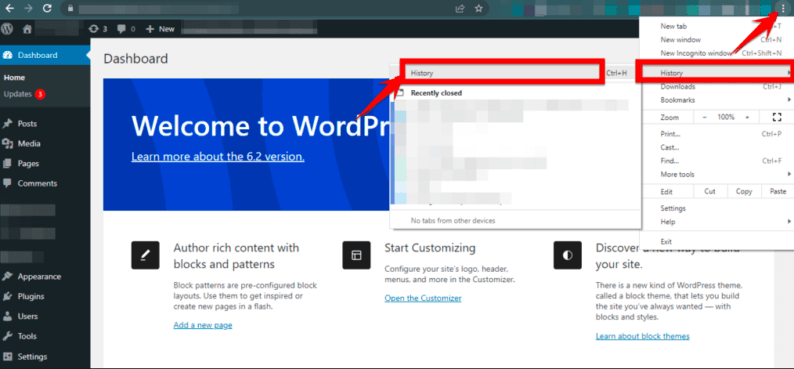
Task: Expand More tools submenu
Action: coord(717,174)
